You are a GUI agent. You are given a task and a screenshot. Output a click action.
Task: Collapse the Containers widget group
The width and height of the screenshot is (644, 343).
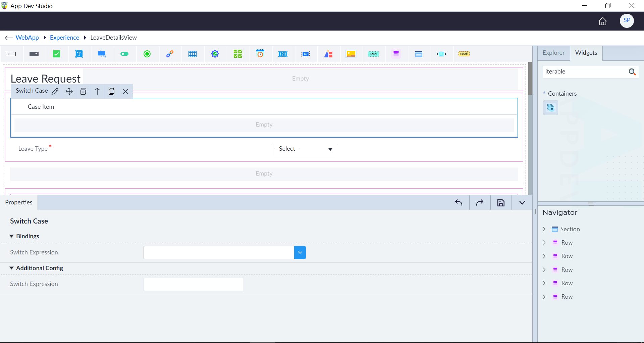[x=544, y=93]
